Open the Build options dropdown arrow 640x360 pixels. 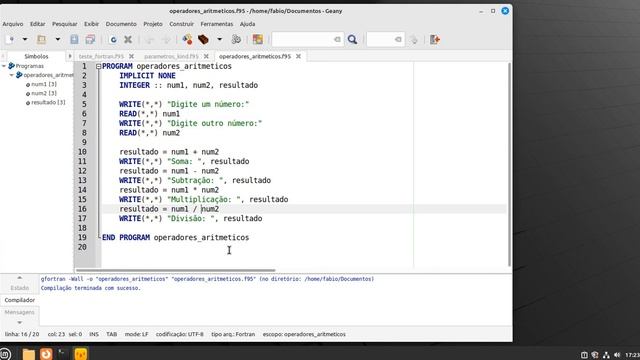(219, 40)
